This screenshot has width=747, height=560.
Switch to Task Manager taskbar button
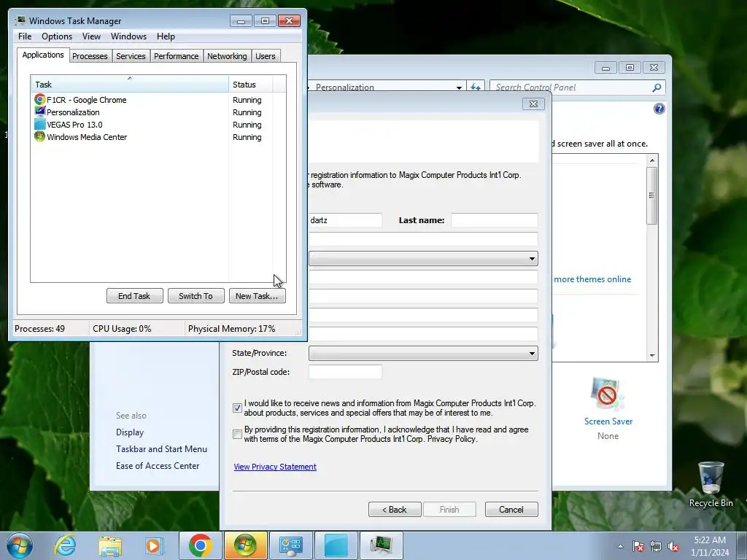381,545
